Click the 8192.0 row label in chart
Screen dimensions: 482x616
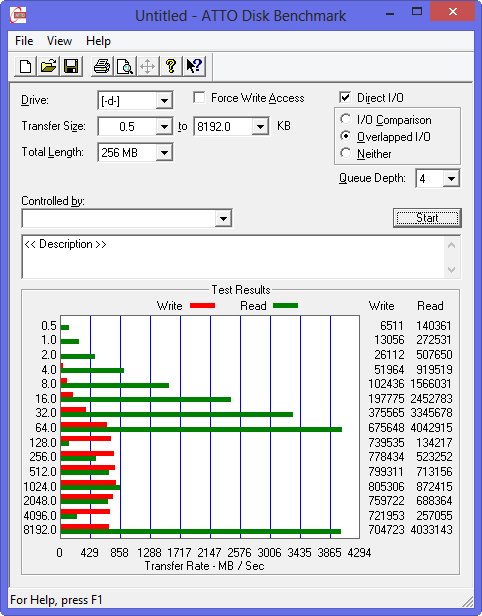tap(40, 530)
